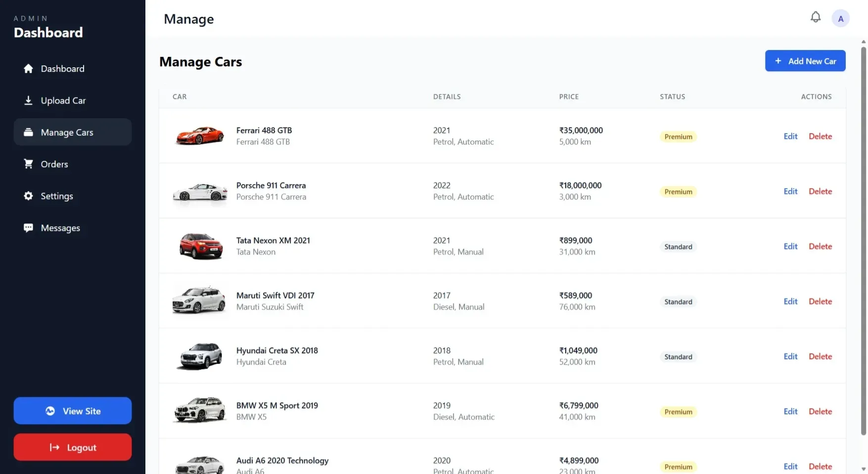The height and width of the screenshot is (474, 868).
Task: Delete the Porsche 911 Carrera listing
Action: tap(820, 191)
